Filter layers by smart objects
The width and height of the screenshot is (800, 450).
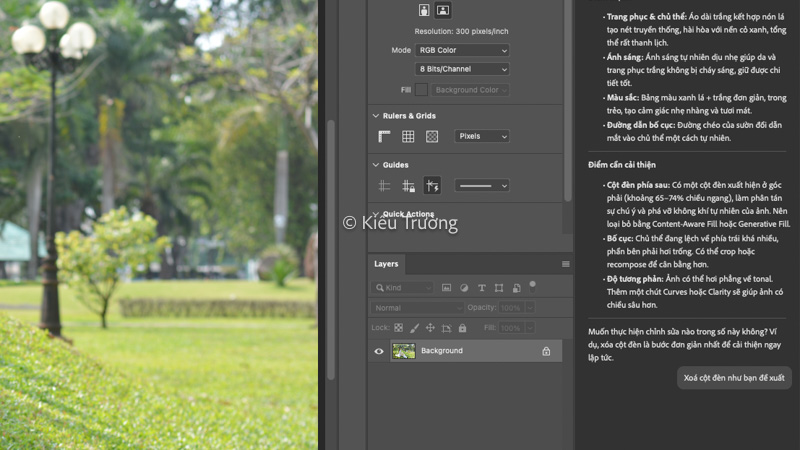click(517, 288)
